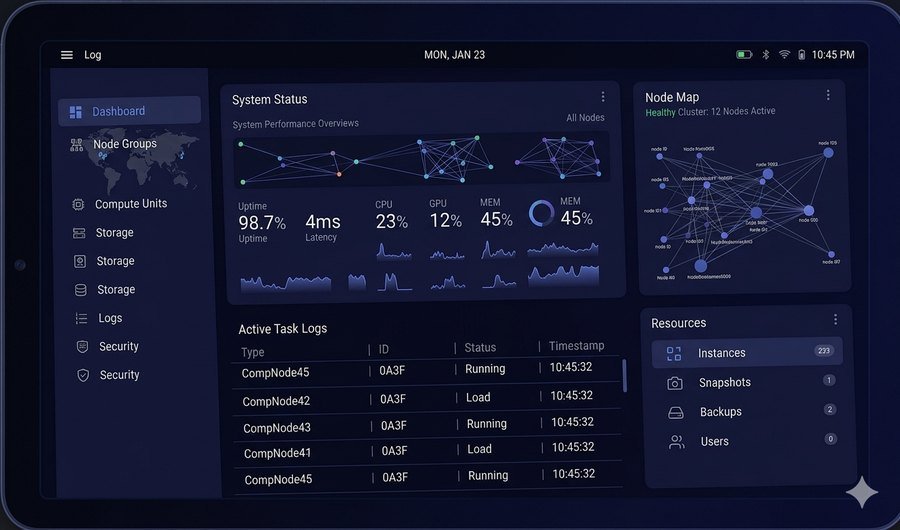Click the Users count badge 0
900x530 pixels.
pos(831,439)
